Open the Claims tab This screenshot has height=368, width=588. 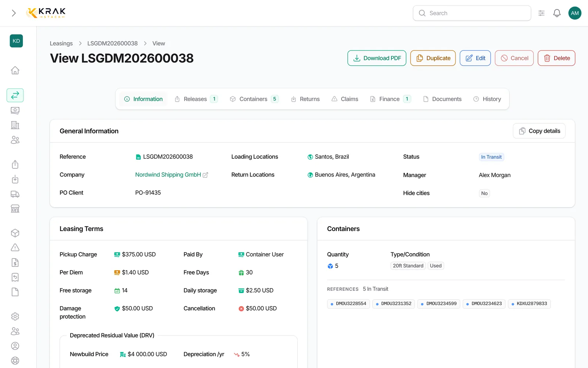click(x=345, y=99)
